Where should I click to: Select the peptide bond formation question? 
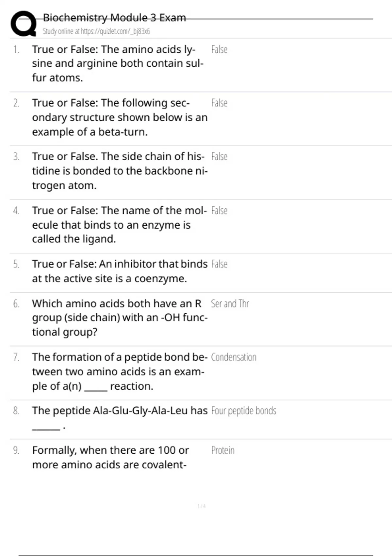120,372
